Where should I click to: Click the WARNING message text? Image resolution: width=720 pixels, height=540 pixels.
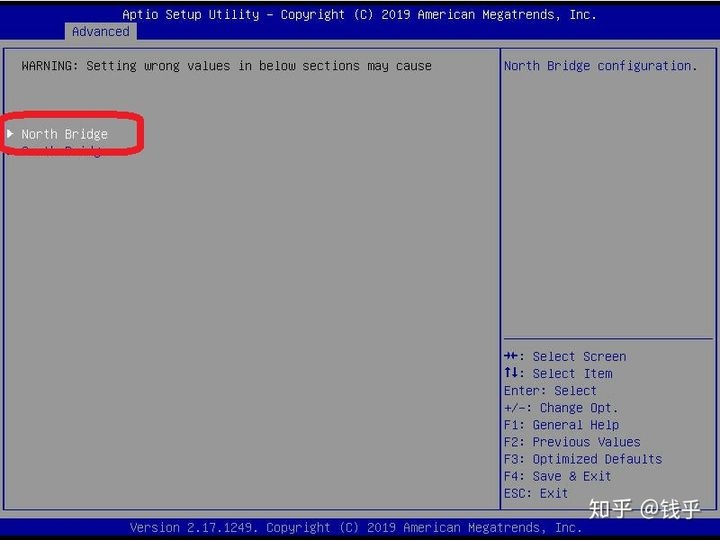[x=226, y=66]
